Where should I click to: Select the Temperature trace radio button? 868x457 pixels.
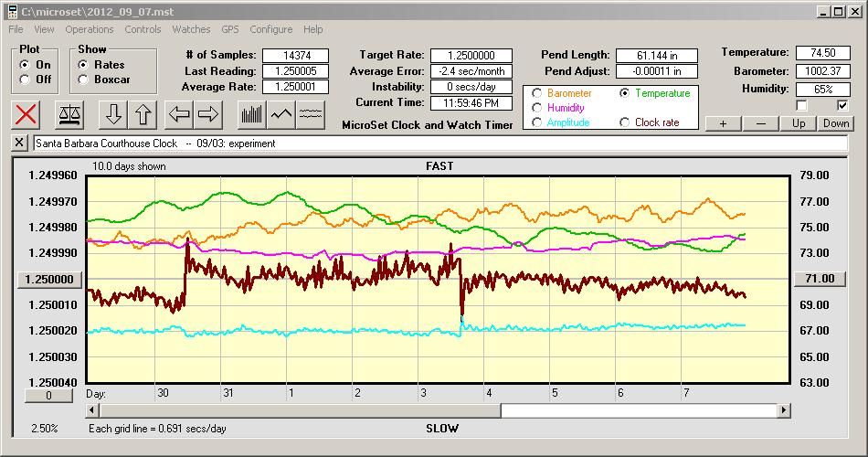pos(624,93)
